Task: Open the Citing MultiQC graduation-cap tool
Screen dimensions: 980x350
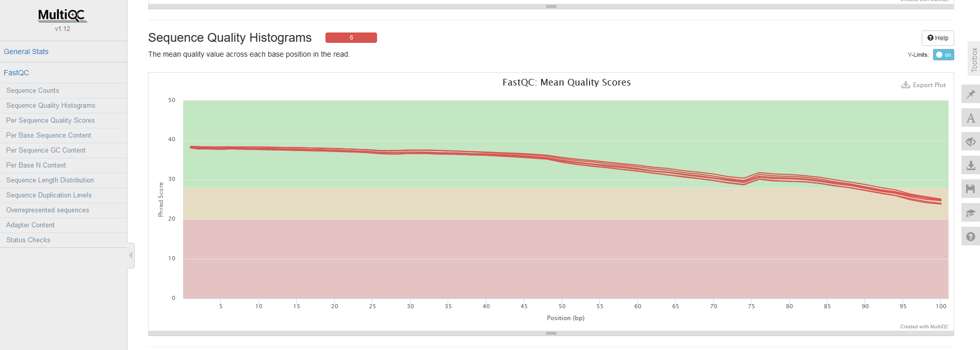Action: coord(970,213)
